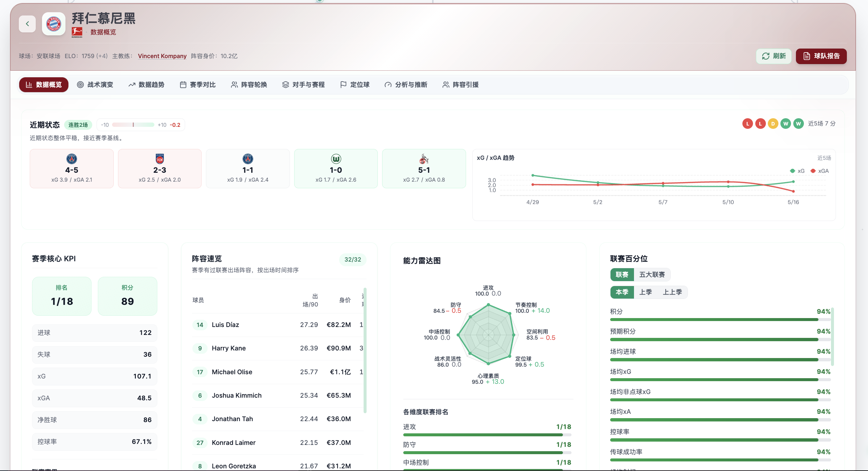
Task: Click the refresh icon in 刷新 button
Action: tap(766, 56)
